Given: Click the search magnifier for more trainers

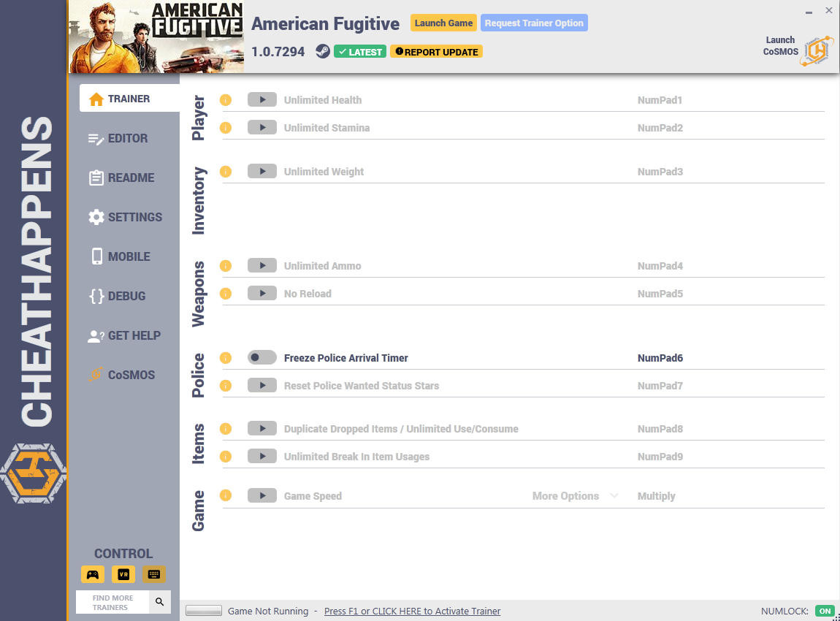Looking at the screenshot, I should 160,602.
